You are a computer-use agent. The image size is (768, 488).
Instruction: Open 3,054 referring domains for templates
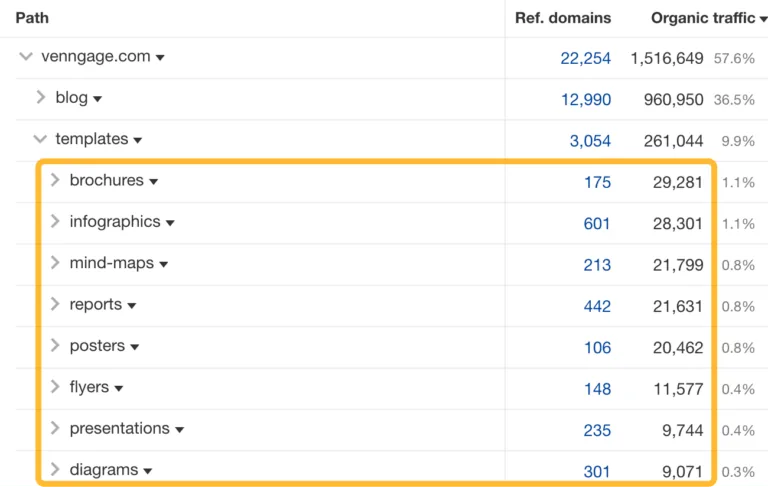click(x=590, y=141)
